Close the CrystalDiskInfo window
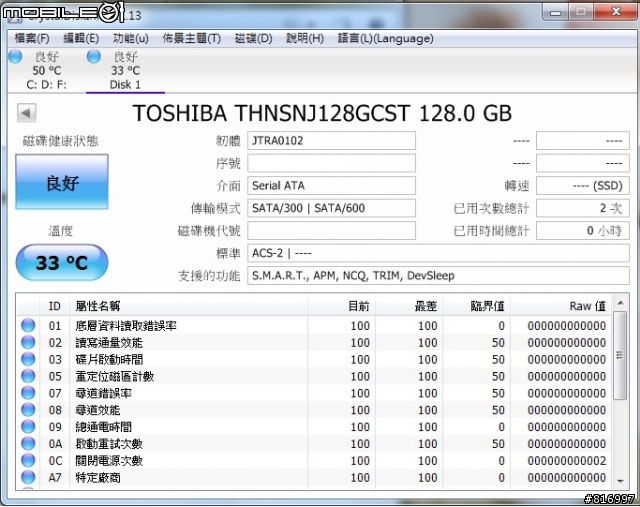The width and height of the screenshot is (640, 507). tap(616, 12)
